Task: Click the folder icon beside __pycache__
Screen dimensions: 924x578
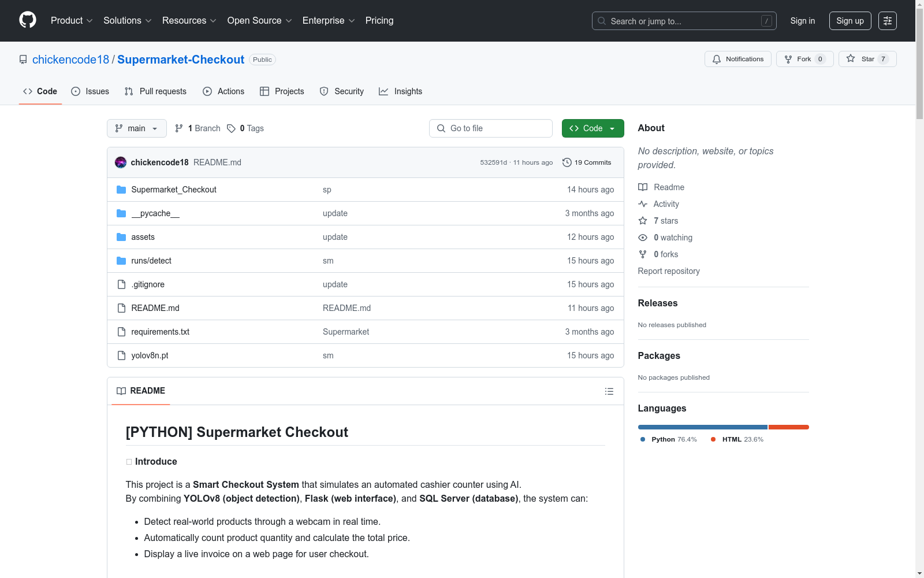Action: point(121,213)
